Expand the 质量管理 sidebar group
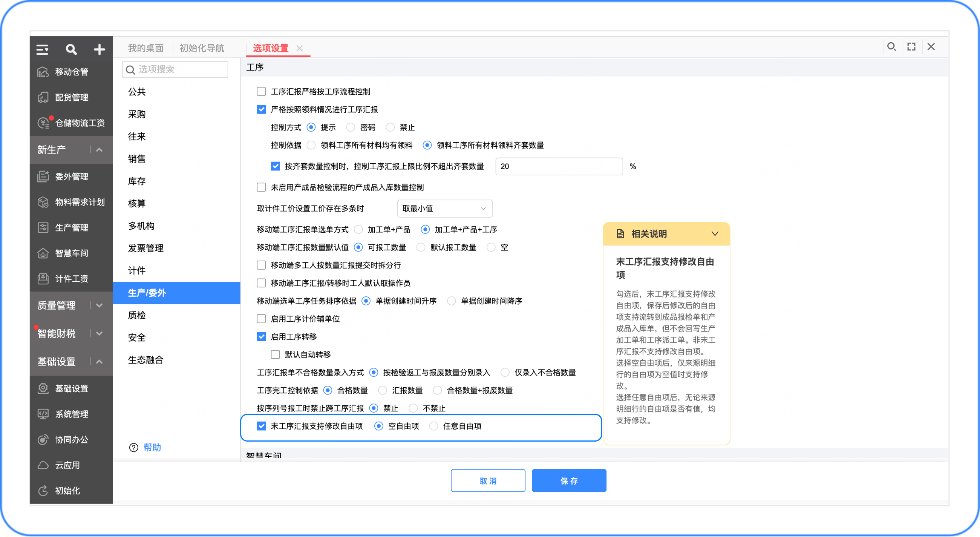 (99, 305)
